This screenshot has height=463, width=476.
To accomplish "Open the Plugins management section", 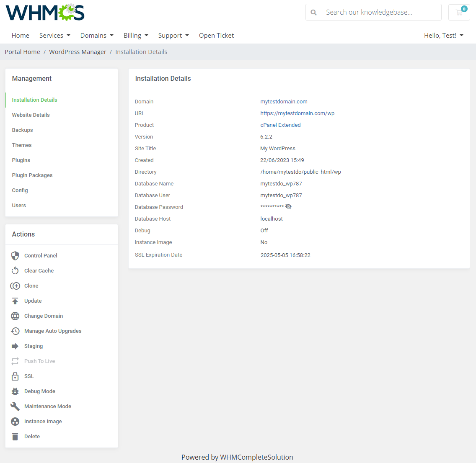I will 21,160.
